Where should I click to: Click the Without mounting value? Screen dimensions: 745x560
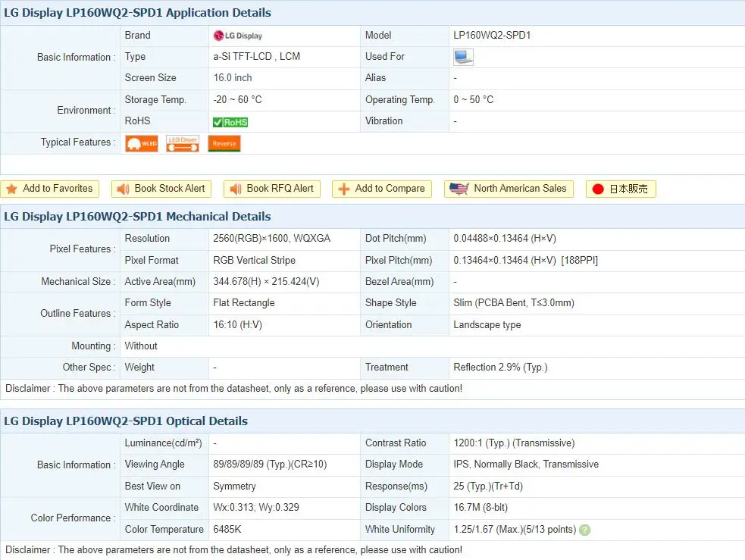141,346
